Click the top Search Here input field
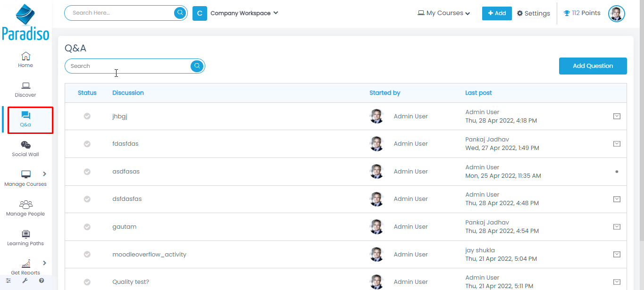 tap(120, 13)
